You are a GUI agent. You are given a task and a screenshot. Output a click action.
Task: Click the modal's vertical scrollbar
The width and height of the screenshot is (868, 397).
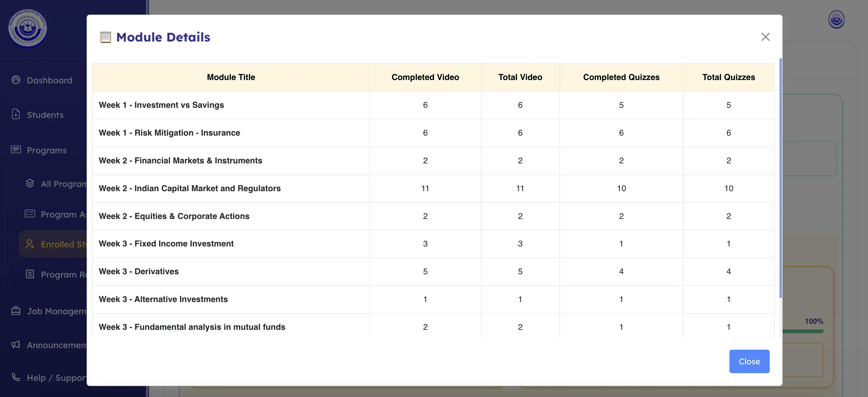(x=780, y=178)
